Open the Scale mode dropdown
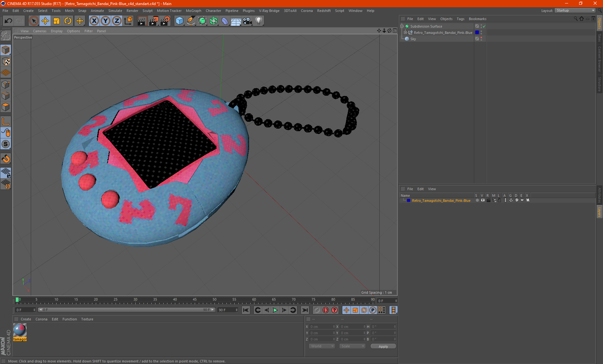 352,346
